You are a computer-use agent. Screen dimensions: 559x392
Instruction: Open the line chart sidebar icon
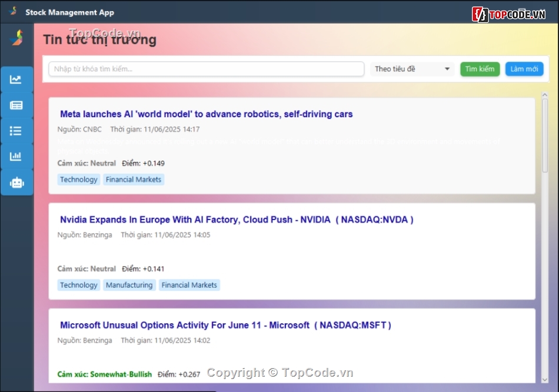16,79
